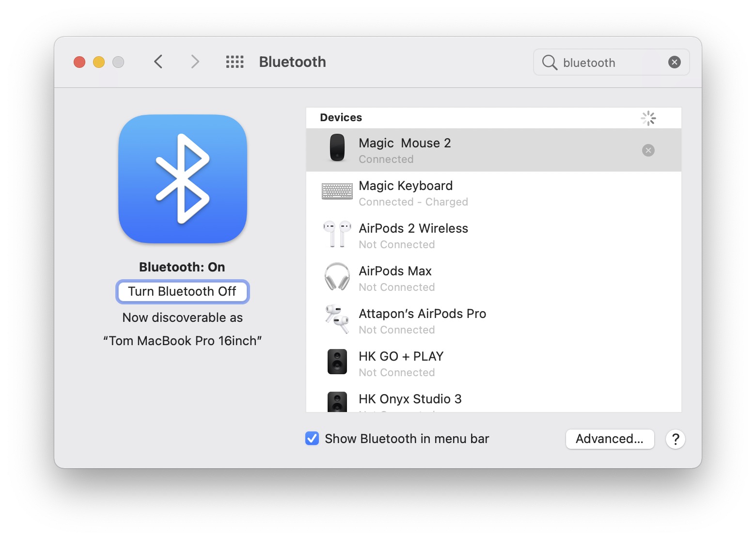Open the Advanced settings dialog
Image resolution: width=756 pixels, height=540 pixels.
coord(610,439)
